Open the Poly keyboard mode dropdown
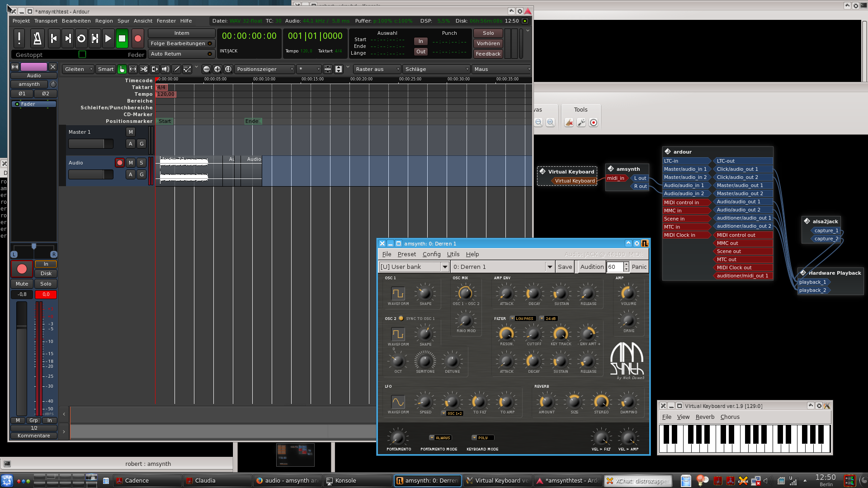The width and height of the screenshot is (868, 488). [x=482, y=438]
